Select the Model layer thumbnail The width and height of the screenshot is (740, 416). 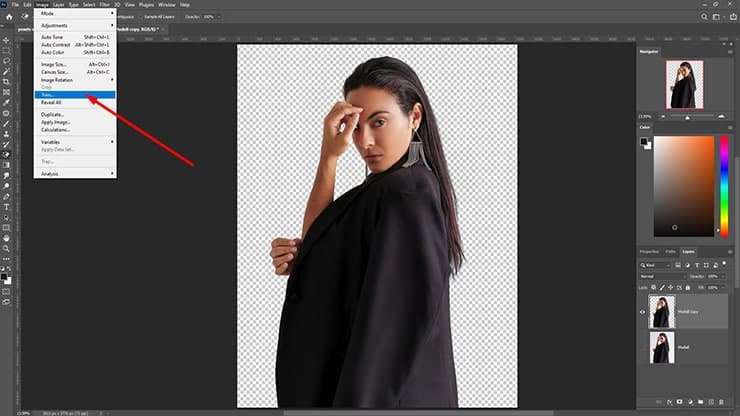pos(662,348)
